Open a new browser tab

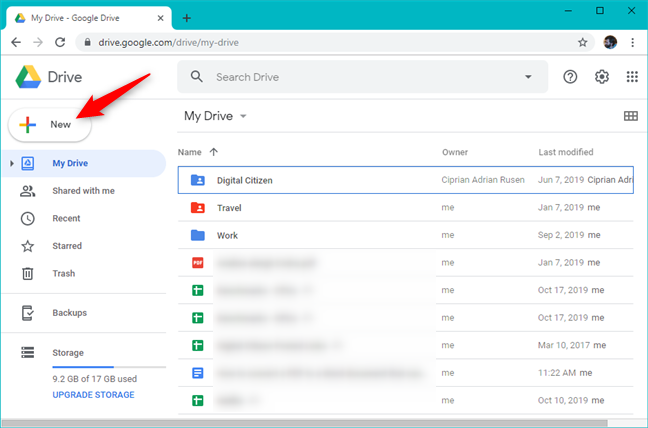[187, 18]
